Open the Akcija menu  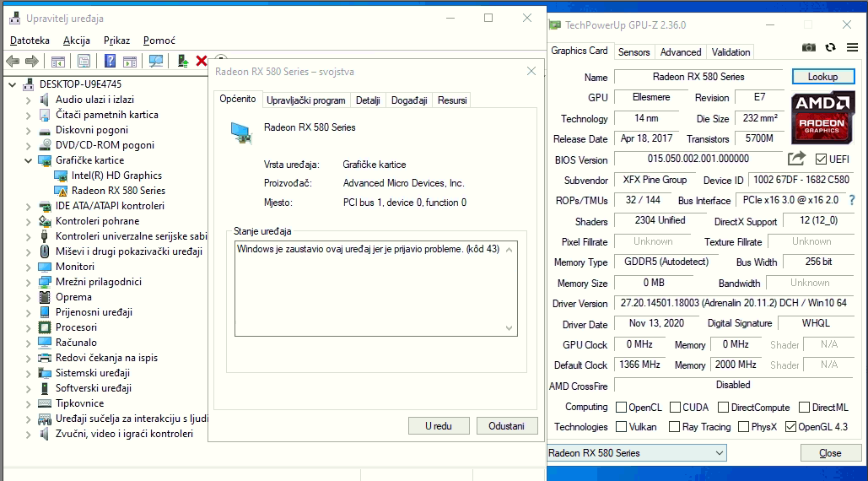pos(76,41)
